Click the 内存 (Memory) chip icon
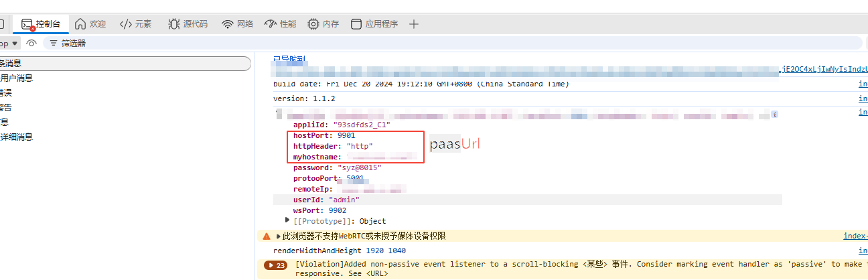868x280 pixels. click(313, 24)
